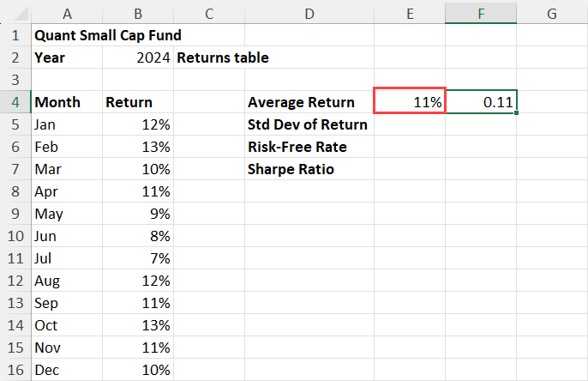Select May's return value 9%
This screenshot has width=588, height=381.
[x=138, y=214]
